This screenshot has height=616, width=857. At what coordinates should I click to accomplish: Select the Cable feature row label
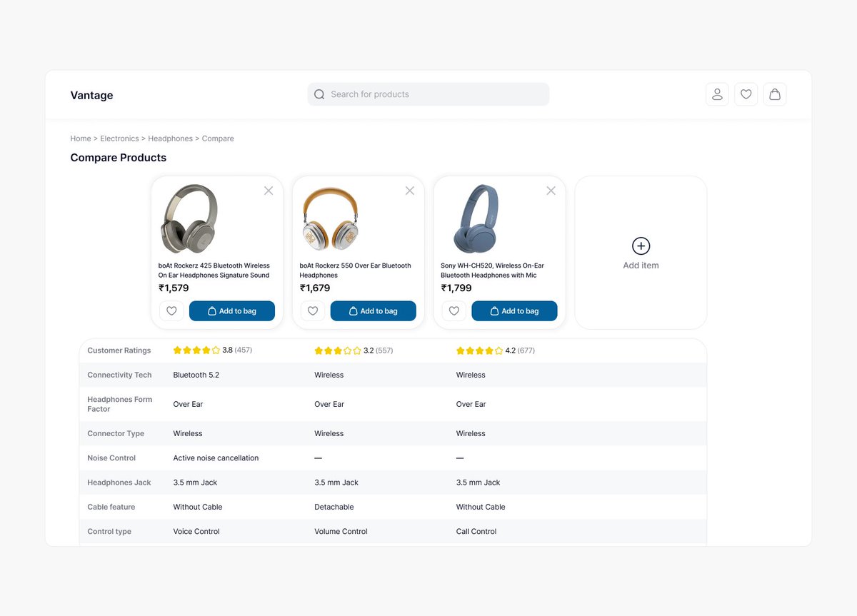click(x=111, y=507)
